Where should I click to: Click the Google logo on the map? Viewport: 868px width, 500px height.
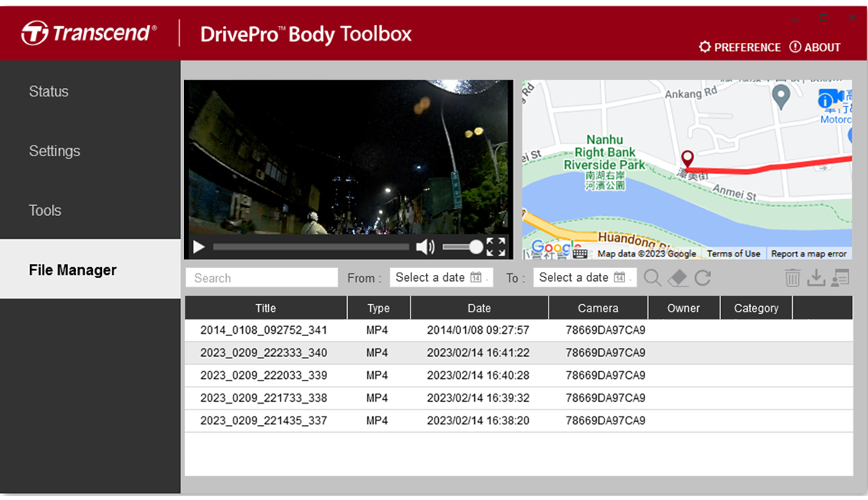pyautogui.click(x=555, y=247)
